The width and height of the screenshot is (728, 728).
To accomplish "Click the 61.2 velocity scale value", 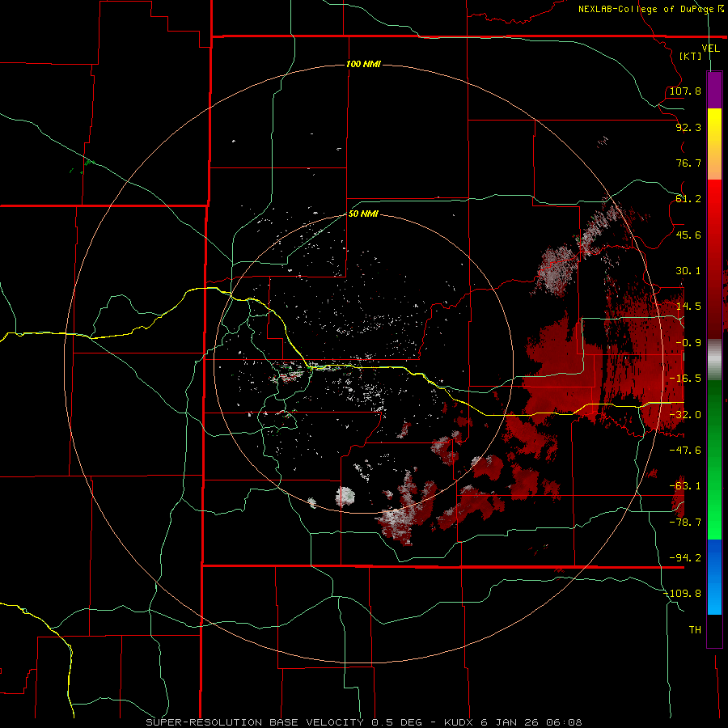I will (x=688, y=199).
